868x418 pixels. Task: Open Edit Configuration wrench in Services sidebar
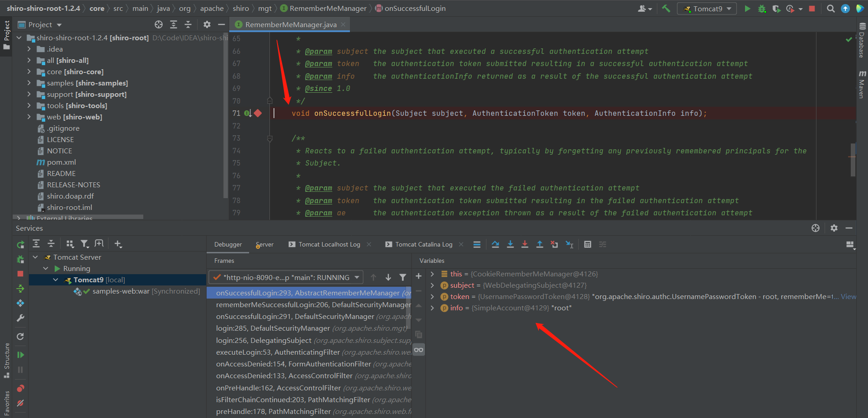(x=20, y=318)
